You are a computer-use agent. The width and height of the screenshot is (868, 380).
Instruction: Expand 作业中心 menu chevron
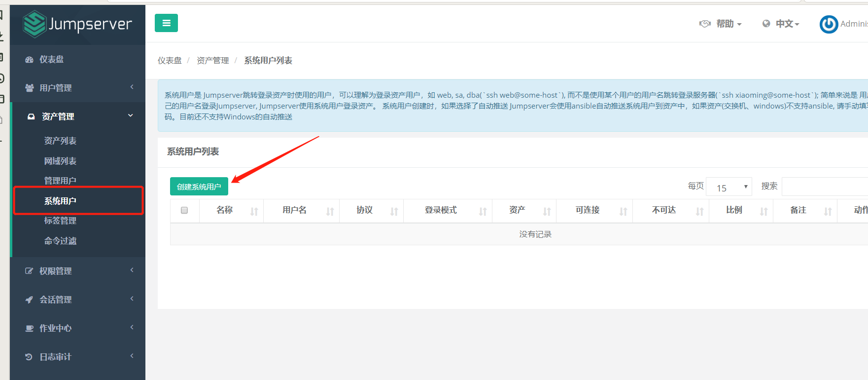[132, 327]
